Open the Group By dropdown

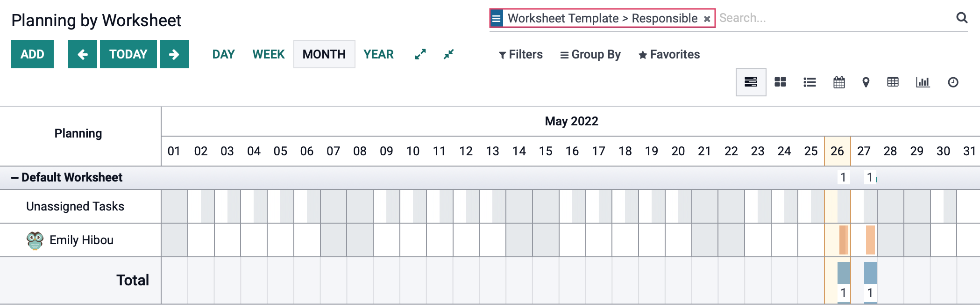click(x=590, y=55)
